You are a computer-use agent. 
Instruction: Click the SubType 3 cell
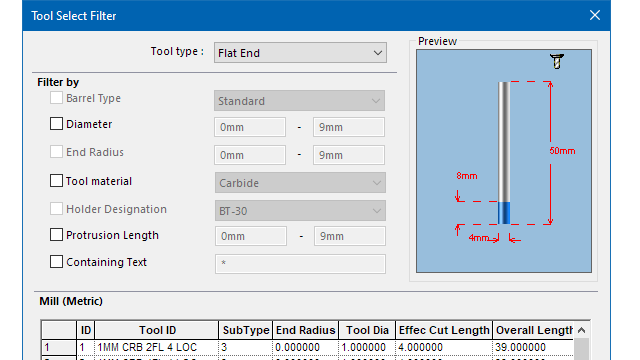pyautogui.click(x=246, y=347)
